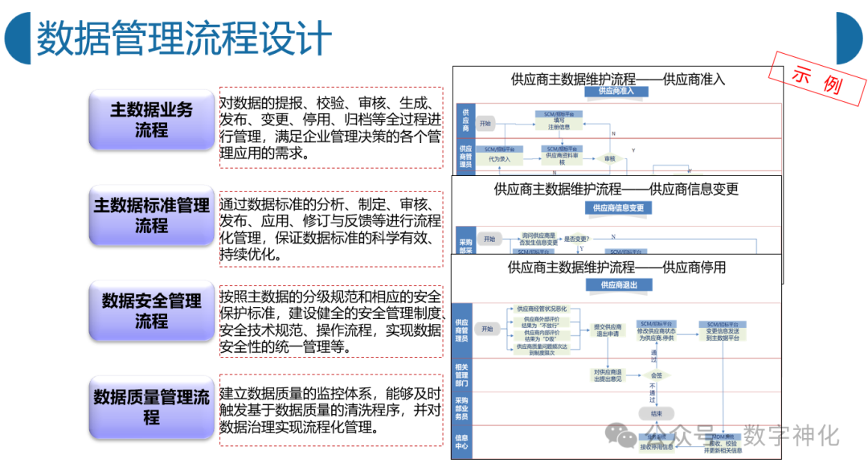Click the blue 供应商退出 header banner
Screen dimensions: 868x471
pos(619,285)
